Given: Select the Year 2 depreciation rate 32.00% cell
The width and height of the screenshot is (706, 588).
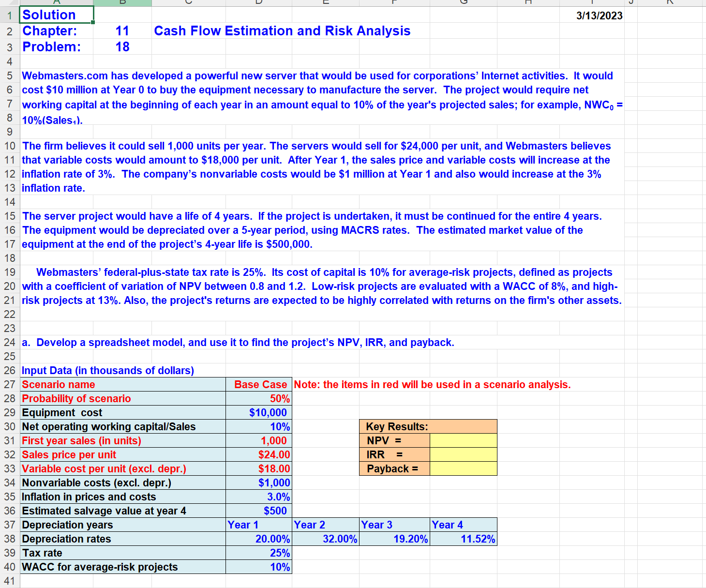Looking at the screenshot, I should click(x=326, y=539).
